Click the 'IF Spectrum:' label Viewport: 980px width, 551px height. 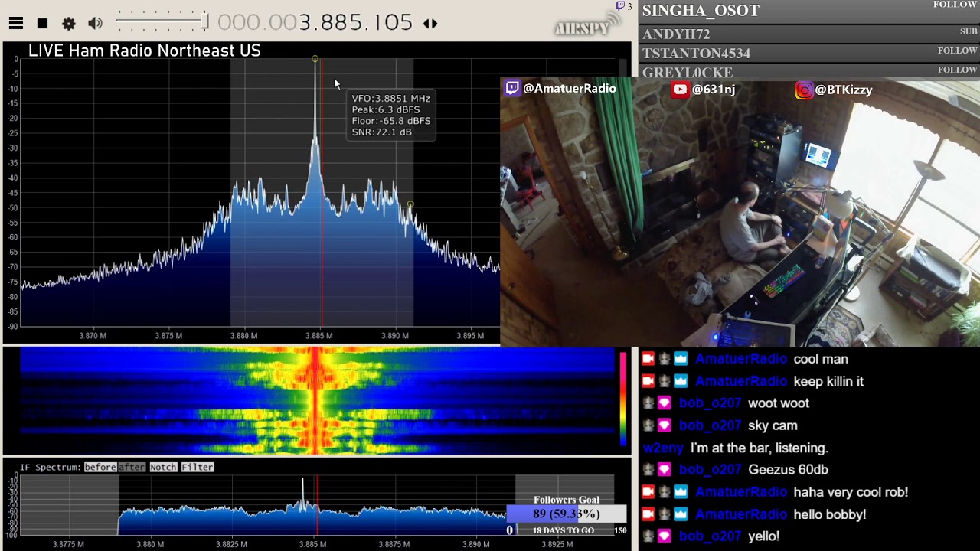51,467
